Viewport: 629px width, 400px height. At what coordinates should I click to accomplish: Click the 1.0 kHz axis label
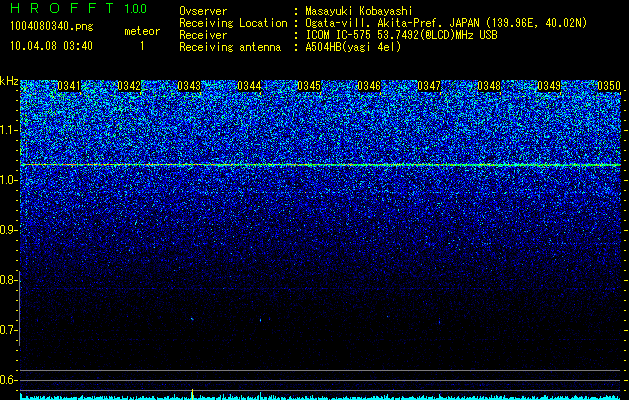(9, 180)
